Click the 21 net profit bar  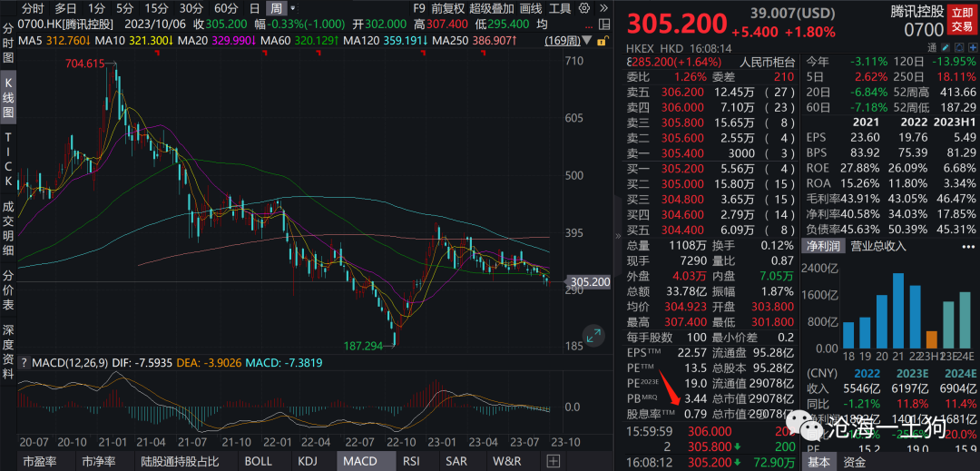(898, 310)
